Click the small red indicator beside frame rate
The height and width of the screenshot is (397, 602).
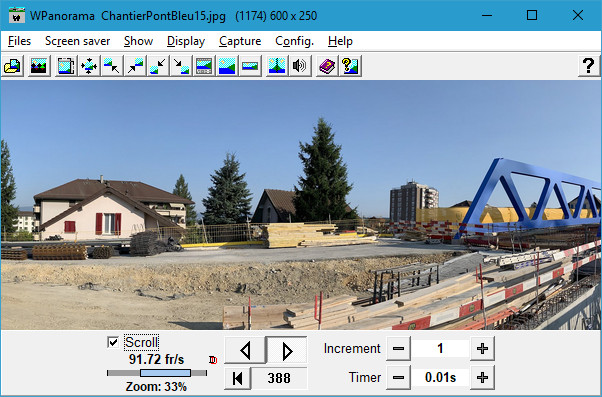pyautogui.click(x=213, y=360)
